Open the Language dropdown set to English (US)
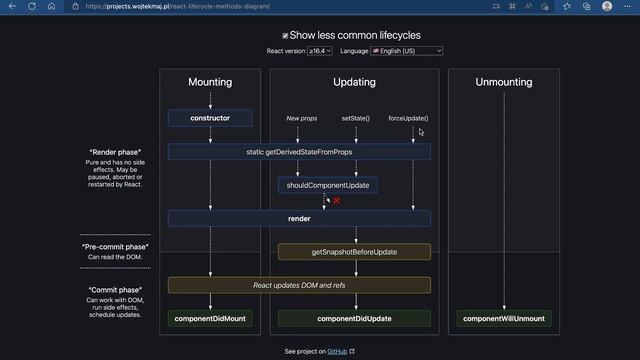 (x=407, y=51)
